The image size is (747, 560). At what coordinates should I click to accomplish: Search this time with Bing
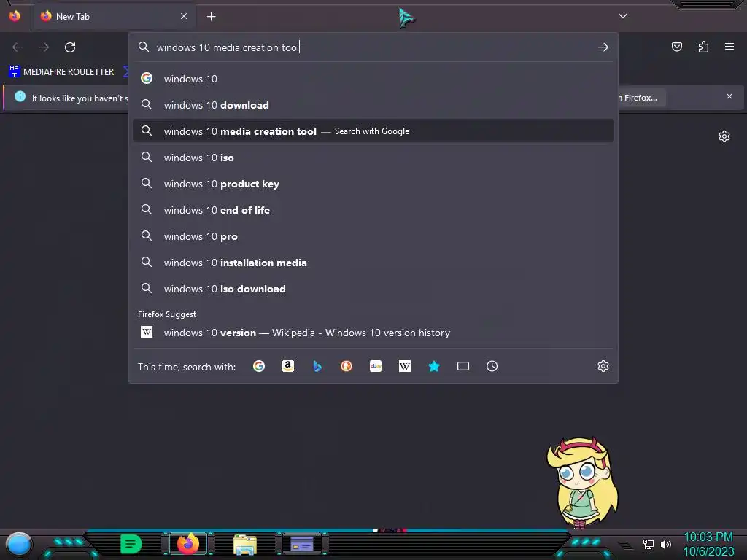coord(317,366)
